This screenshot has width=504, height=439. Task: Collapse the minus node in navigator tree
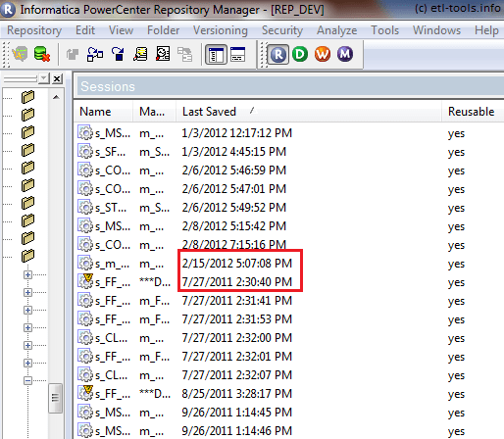28,380
